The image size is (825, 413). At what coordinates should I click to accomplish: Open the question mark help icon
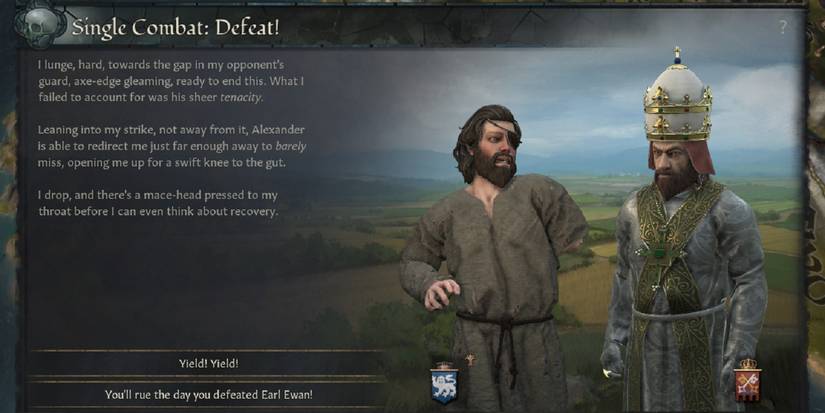783,27
